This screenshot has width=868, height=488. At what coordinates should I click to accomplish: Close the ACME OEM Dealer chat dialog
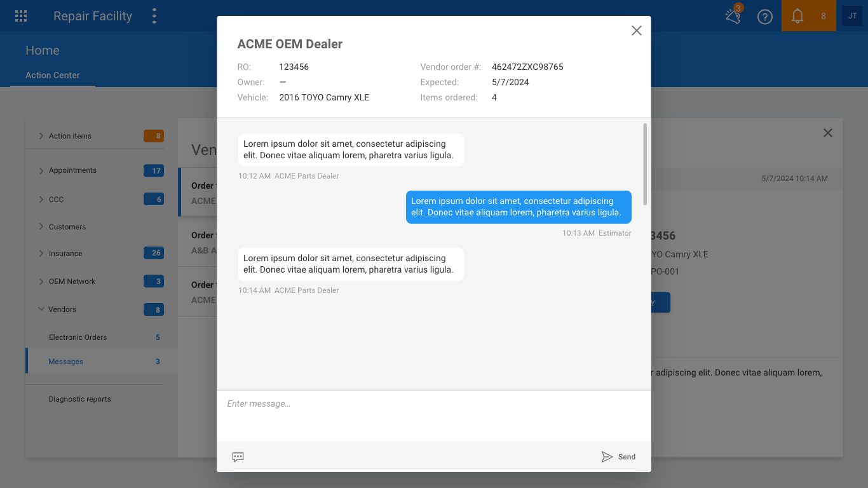636,30
